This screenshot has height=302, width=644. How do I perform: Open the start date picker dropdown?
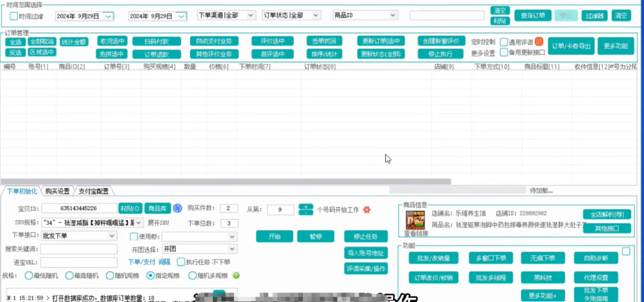(108, 17)
